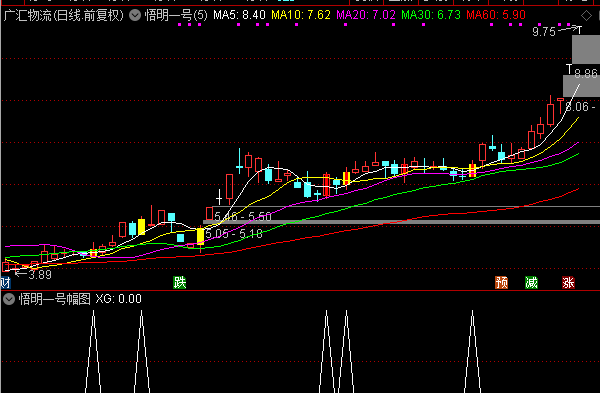Click the 悟明一号幅图 sub-chart title
Screen dimensions: 600x393
point(54,299)
